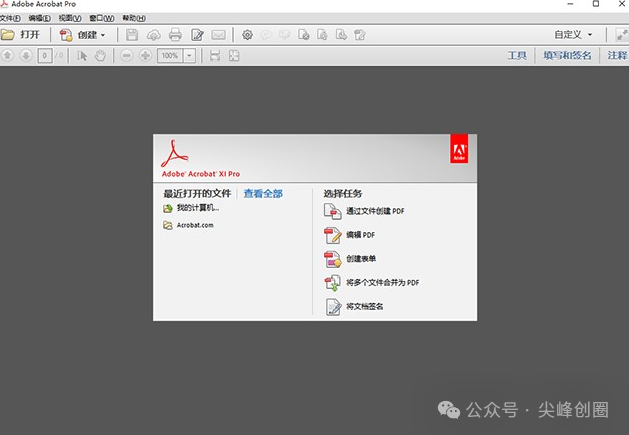Choose the hand pan tool

point(100,56)
